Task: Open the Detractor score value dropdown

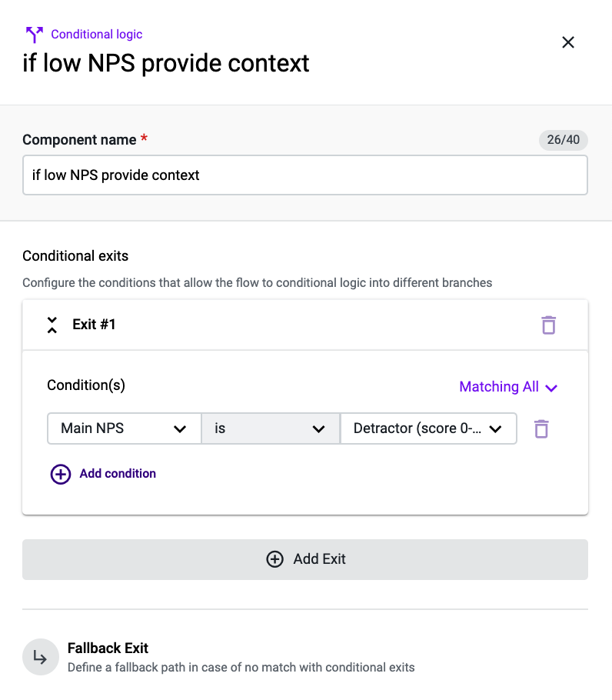Action: click(x=428, y=428)
